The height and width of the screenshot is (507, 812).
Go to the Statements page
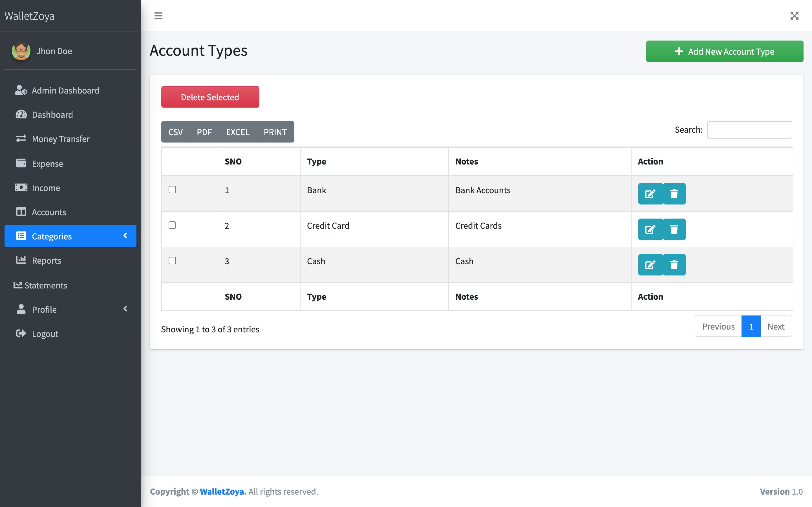tap(46, 285)
